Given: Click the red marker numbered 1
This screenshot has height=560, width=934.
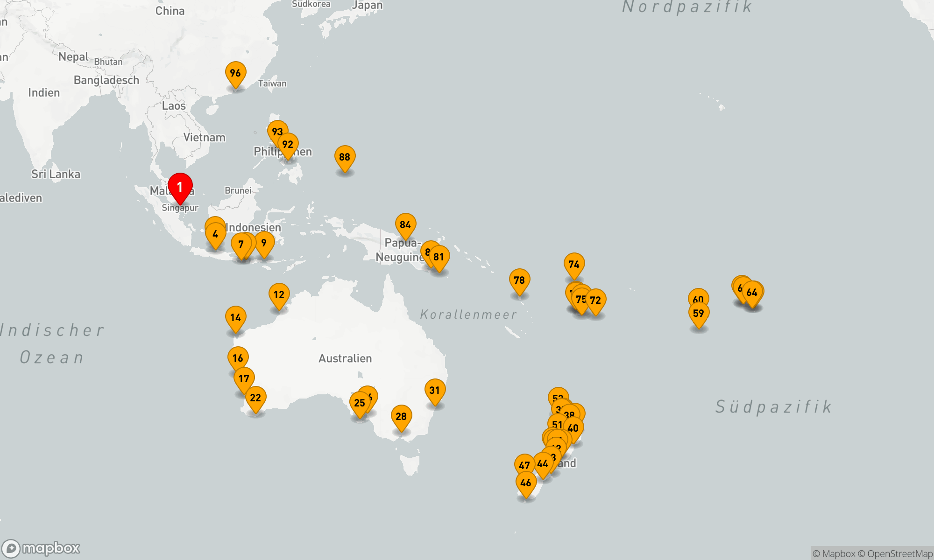Looking at the screenshot, I should point(180,188).
